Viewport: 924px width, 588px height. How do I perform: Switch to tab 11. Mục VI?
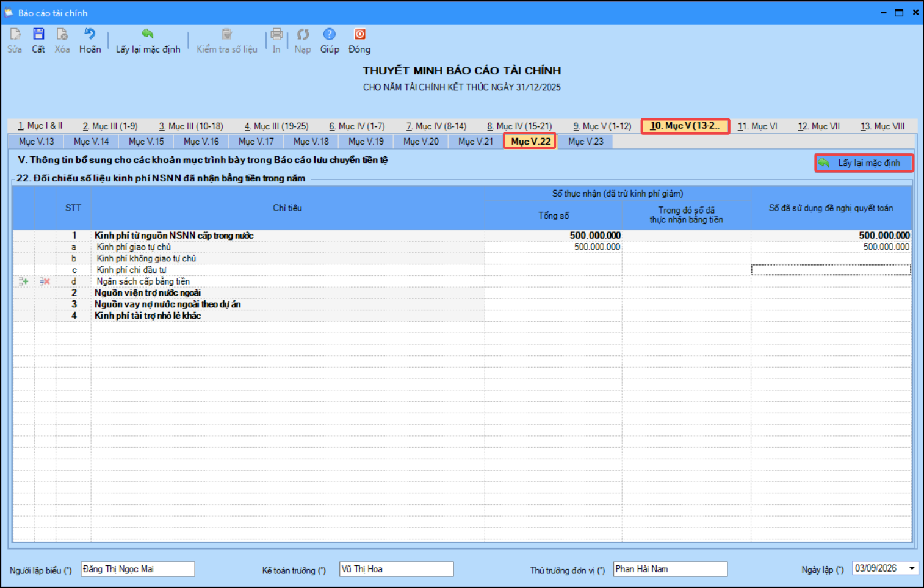(757, 126)
